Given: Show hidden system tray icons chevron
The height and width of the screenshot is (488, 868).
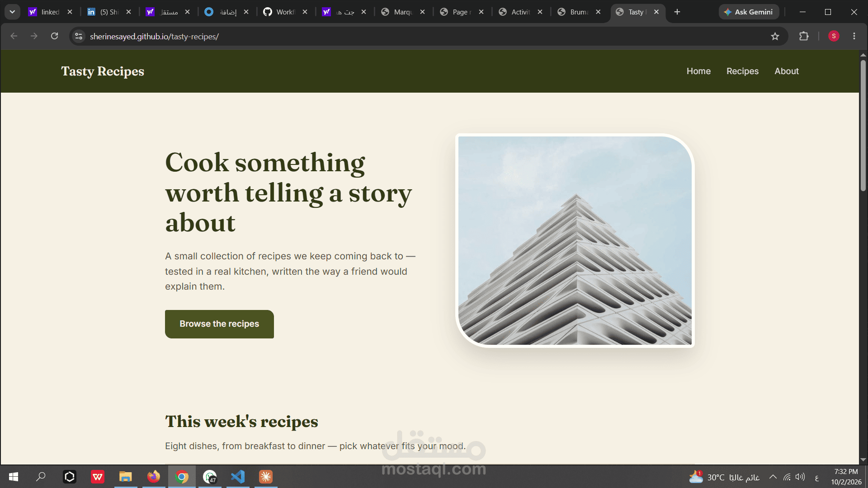Looking at the screenshot, I should point(773,477).
